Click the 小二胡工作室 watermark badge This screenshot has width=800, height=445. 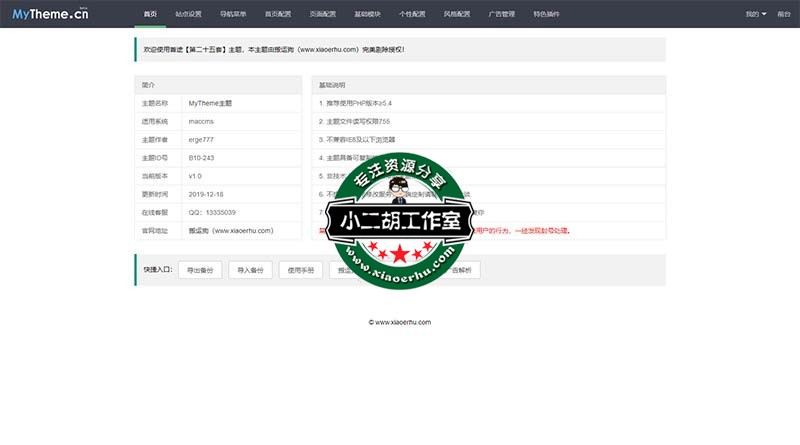[x=400, y=222]
